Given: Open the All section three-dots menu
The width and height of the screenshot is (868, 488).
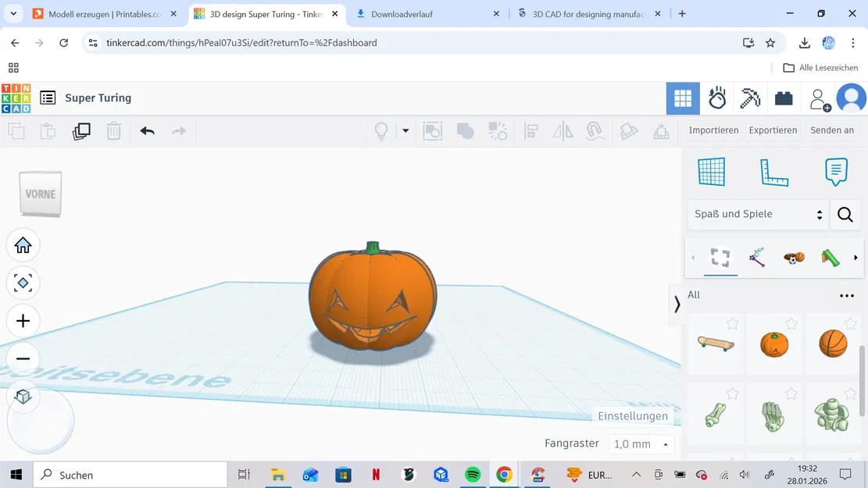Looking at the screenshot, I should (846, 295).
